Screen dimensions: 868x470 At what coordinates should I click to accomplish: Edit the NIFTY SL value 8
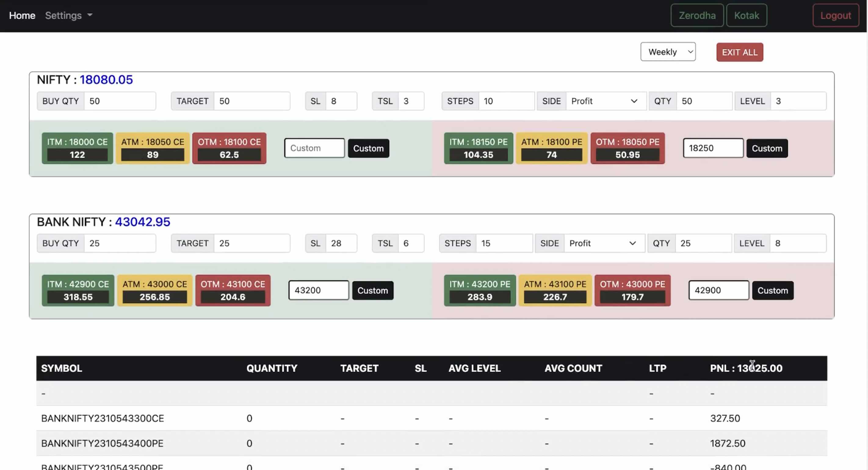coord(341,101)
